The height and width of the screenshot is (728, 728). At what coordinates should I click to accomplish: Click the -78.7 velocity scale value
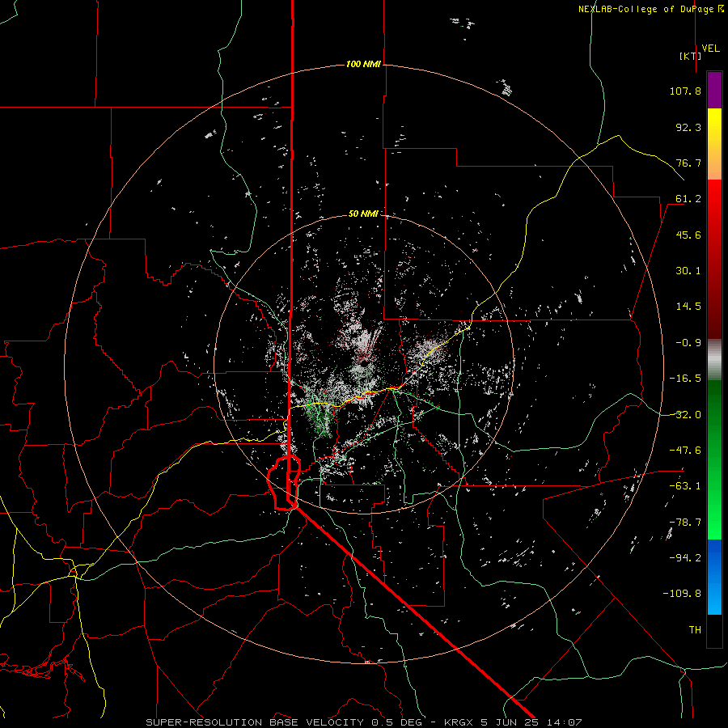(x=685, y=523)
